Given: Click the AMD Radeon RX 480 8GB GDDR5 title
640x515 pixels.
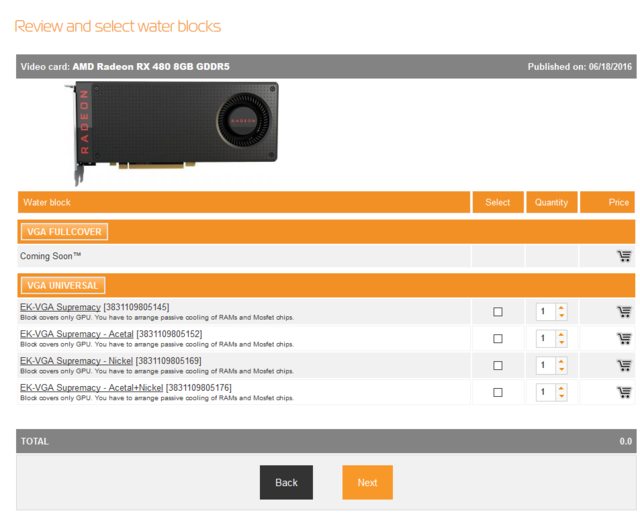Looking at the screenshot, I should (151, 67).
